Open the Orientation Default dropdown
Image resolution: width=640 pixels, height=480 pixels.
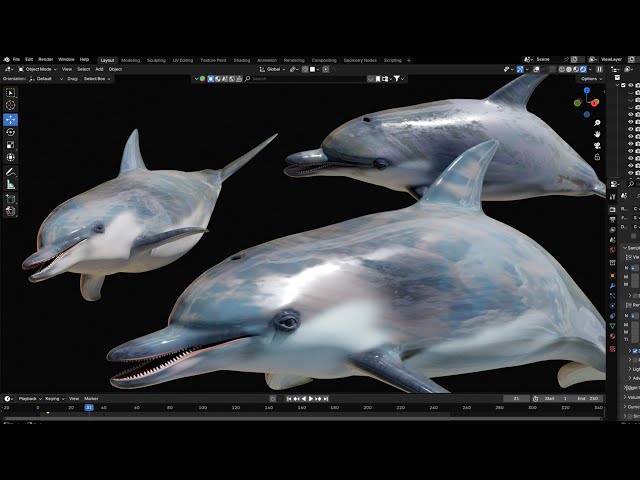(x=46, y=79)
